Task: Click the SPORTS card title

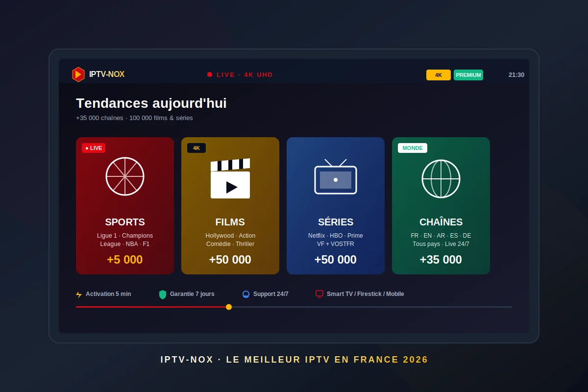Action: (x=125, y=222)
